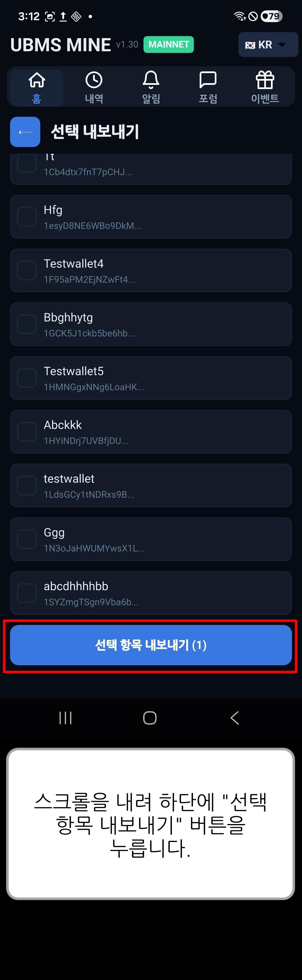302x980 pixels.
Task: Check the Hfg wallet checkbox
Action: pos(27,217)
